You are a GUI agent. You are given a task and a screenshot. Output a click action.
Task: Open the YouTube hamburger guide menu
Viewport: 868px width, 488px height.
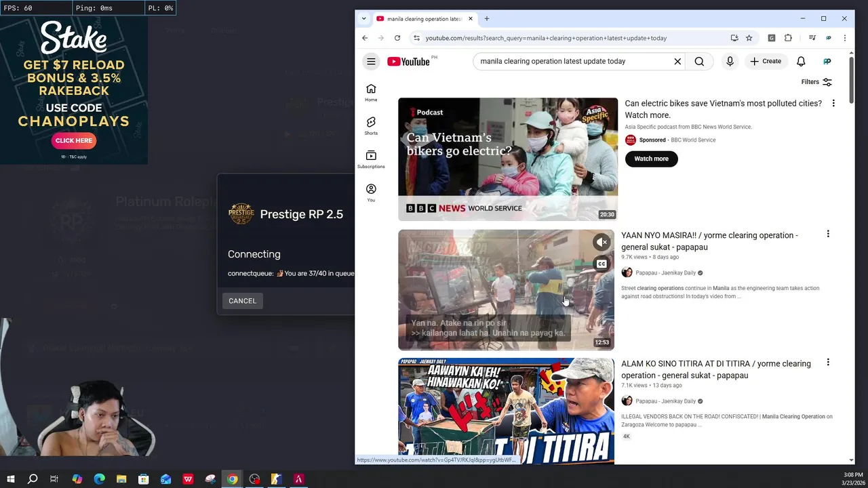pos(371,61)
